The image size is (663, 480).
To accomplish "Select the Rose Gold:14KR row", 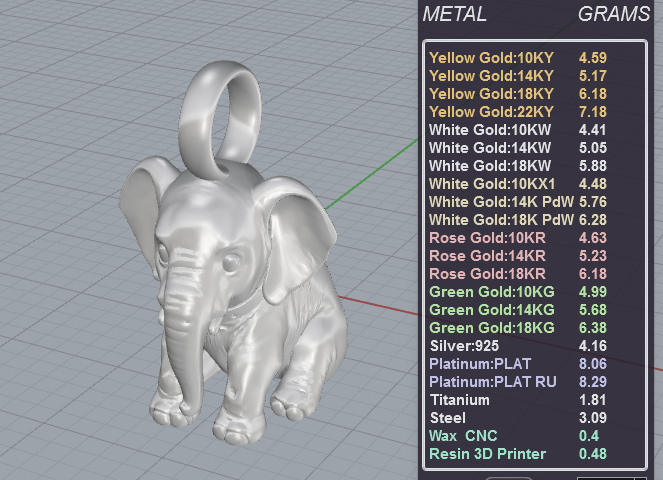I will (518, 256).
